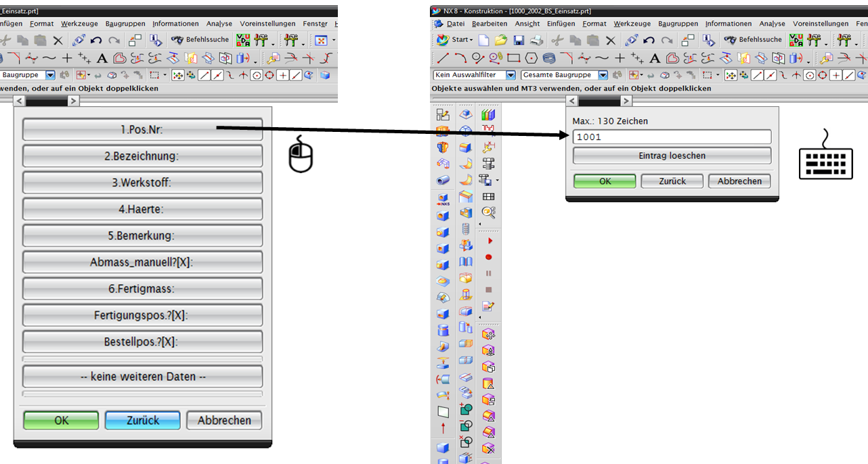Screen dimensions: 868x464
Task: Click OK in the Pos.Nr. list dialog
Action: pos(61,420)
